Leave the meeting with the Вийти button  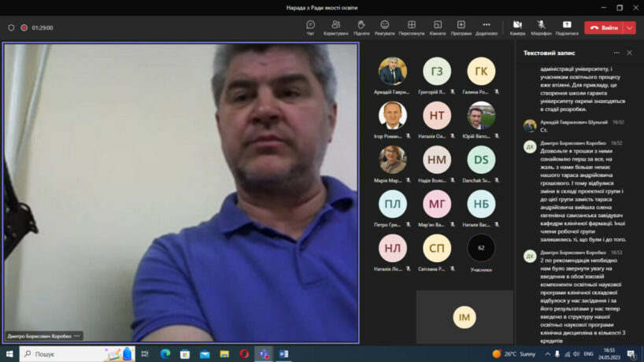tap(604, 28)
